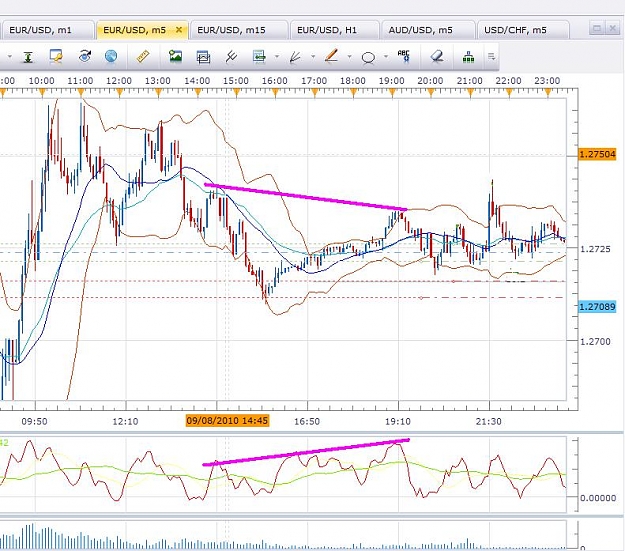Click the horizontal level lines tool
This screenshot has width=625, height=551.
point(259,57)
